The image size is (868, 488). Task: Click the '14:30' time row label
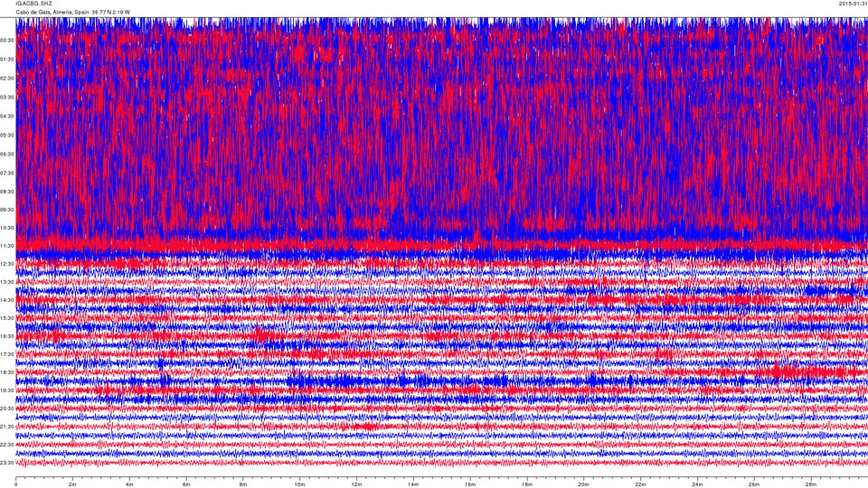7,300
